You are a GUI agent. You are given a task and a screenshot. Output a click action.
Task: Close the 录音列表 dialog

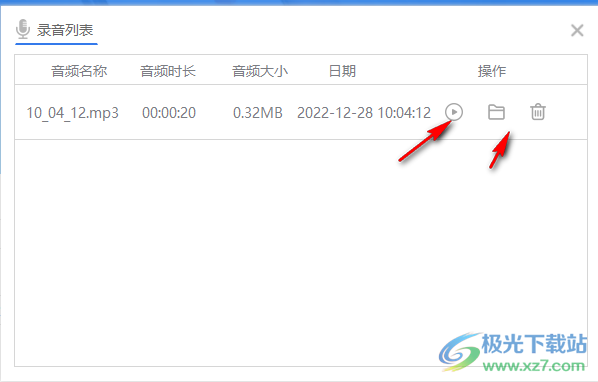[x=577, y=30]
